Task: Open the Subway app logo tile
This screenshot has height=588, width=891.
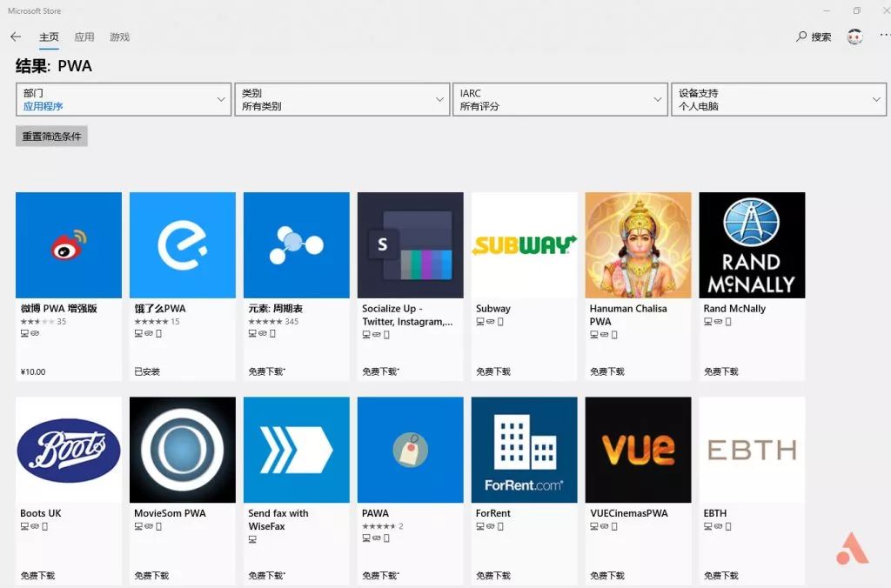Action: click(525, 245)
